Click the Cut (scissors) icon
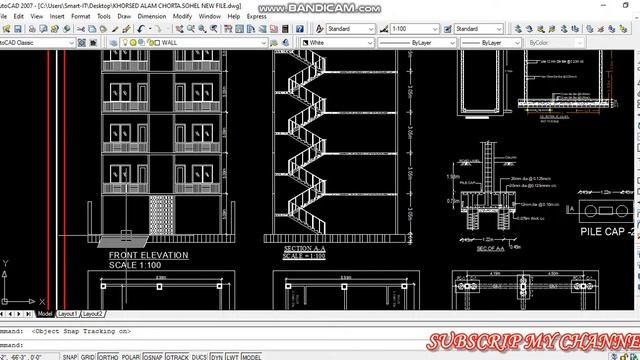Screen dimensions: 640x360 click(x=80, y=29)
